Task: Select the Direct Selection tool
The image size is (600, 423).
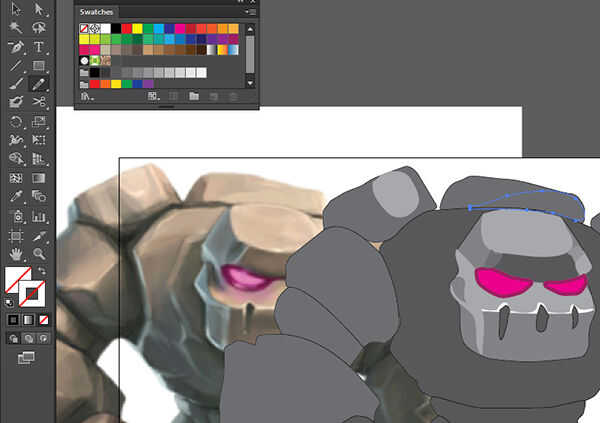Action: 39,9
